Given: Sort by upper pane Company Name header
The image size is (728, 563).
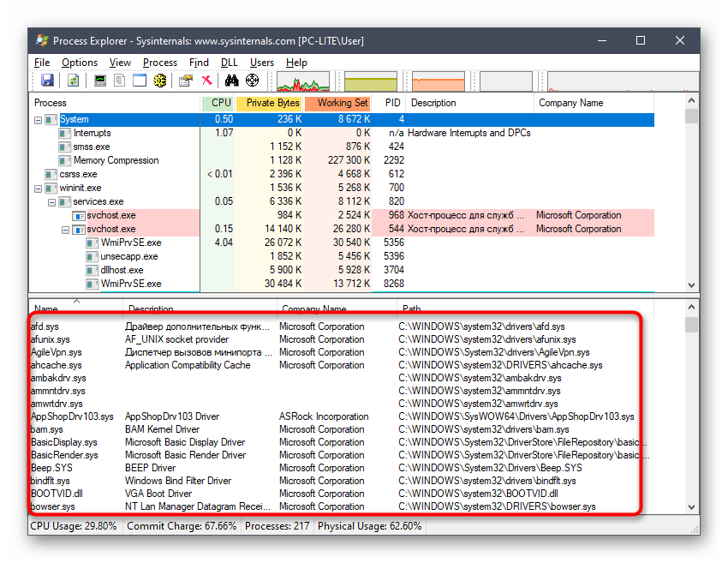Looking at the screenshot, I should coord(594,103).
